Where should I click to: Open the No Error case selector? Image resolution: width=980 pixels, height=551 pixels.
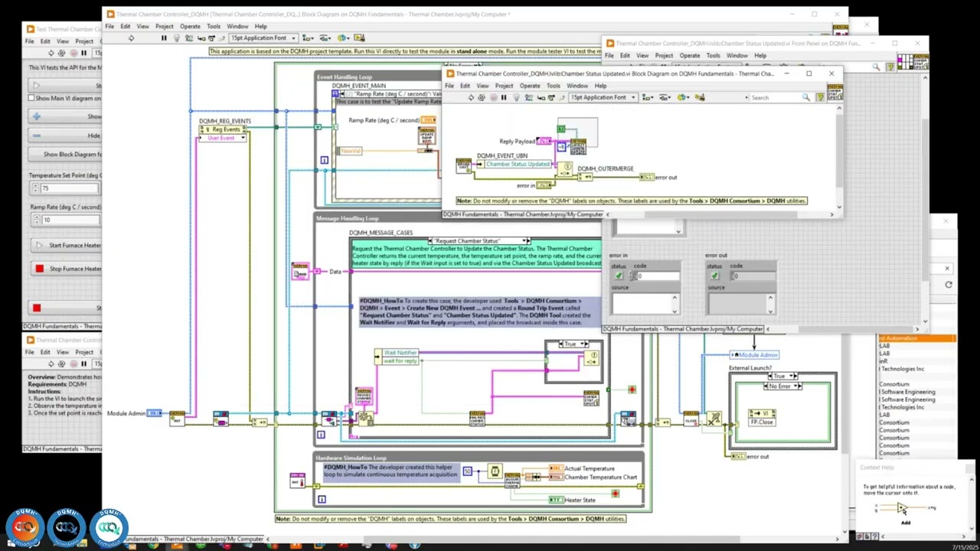pos(782,386)
